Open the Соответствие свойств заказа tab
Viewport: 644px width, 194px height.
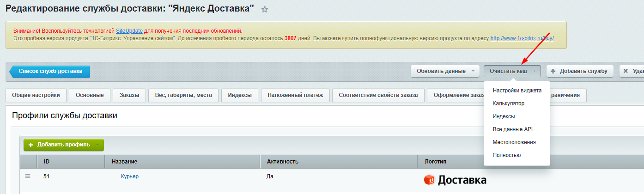point(378,95)
